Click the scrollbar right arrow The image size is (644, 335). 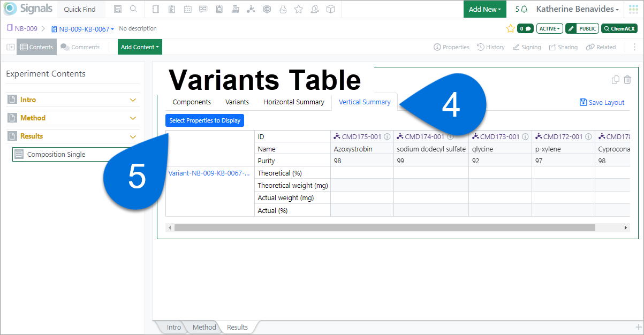625,227
